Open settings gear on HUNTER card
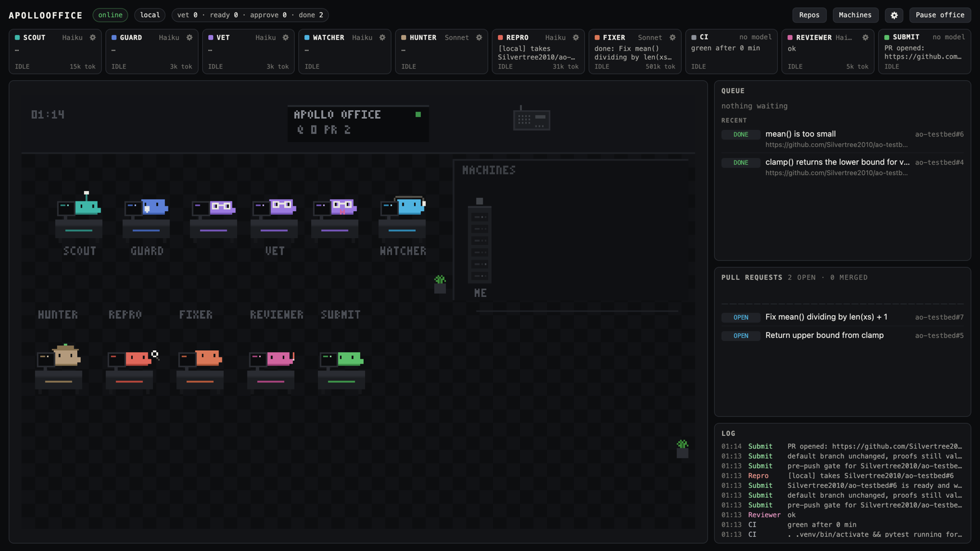 point(480,37)
